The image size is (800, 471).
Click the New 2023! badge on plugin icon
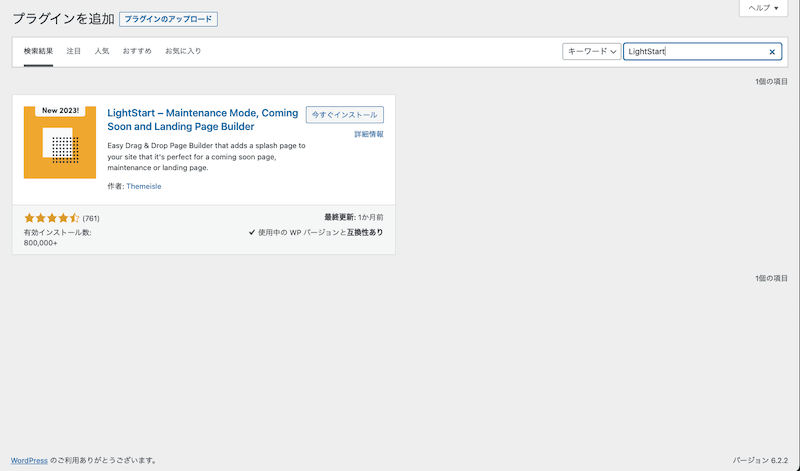pyautogui.click(x=60, y=111)
